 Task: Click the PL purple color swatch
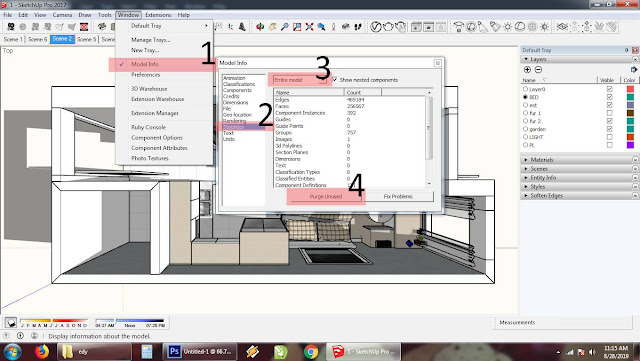pos(631,145)
